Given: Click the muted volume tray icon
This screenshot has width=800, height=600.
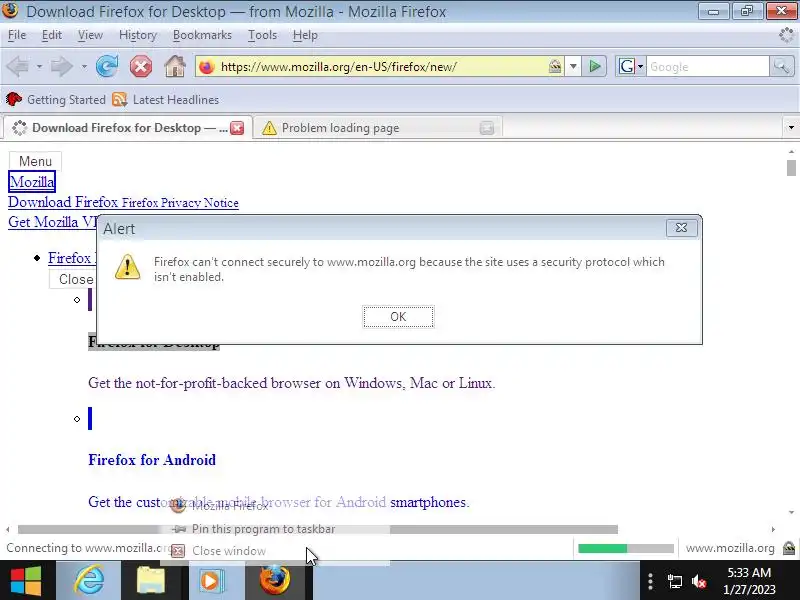Looking at the screenshot, I should (x=699, y=581).
